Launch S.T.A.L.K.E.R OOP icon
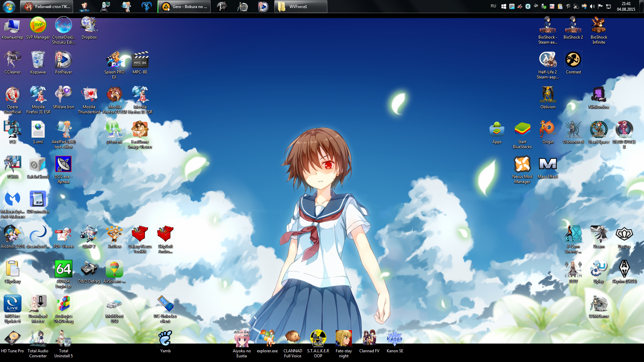Viewport: 644px width, 362px height. 318,344
